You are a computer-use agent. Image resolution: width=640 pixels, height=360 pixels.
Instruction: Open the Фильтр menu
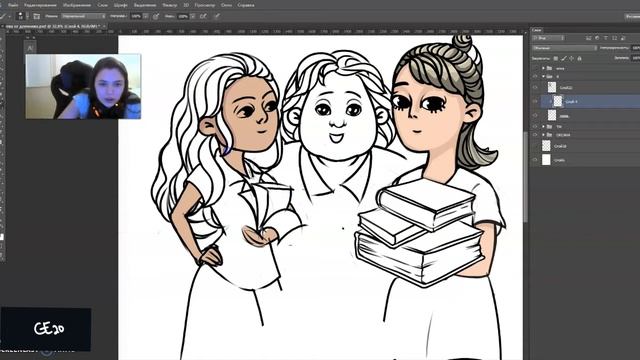coord(170,5)
